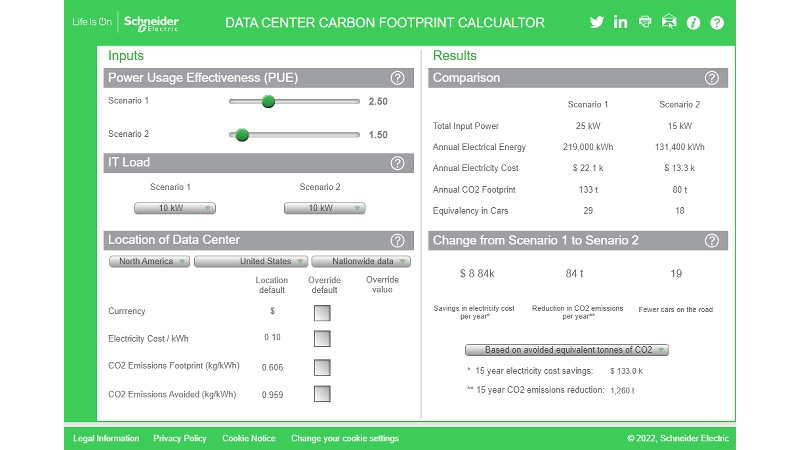Open the Legal Information link

106,438
